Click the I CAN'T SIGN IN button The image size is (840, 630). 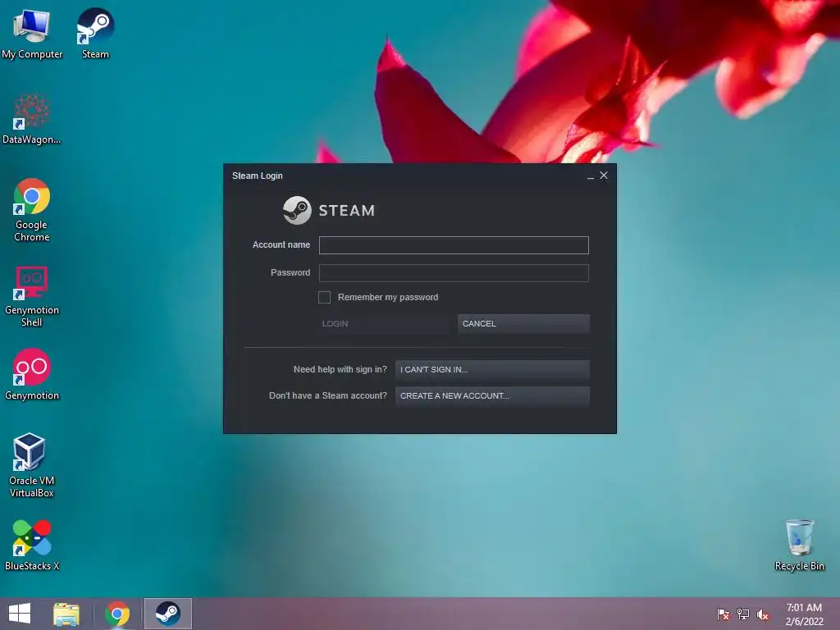[x=492, y=370]
